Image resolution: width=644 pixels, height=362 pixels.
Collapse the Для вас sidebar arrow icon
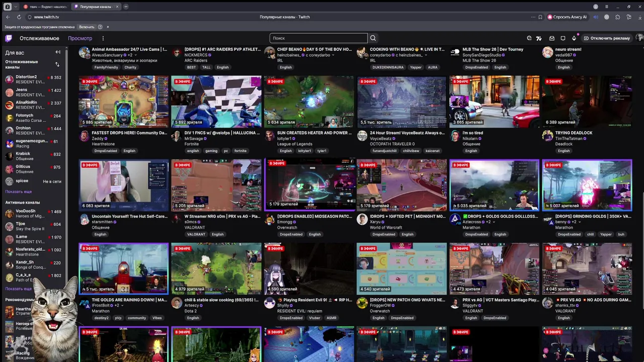pos(58,52)
